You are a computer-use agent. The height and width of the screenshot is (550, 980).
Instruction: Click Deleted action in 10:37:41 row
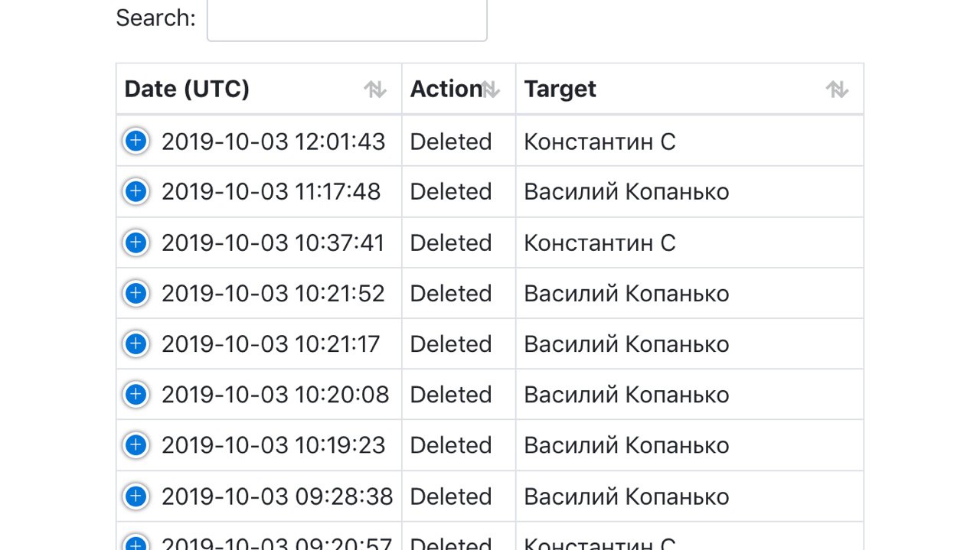click(451, 242)
